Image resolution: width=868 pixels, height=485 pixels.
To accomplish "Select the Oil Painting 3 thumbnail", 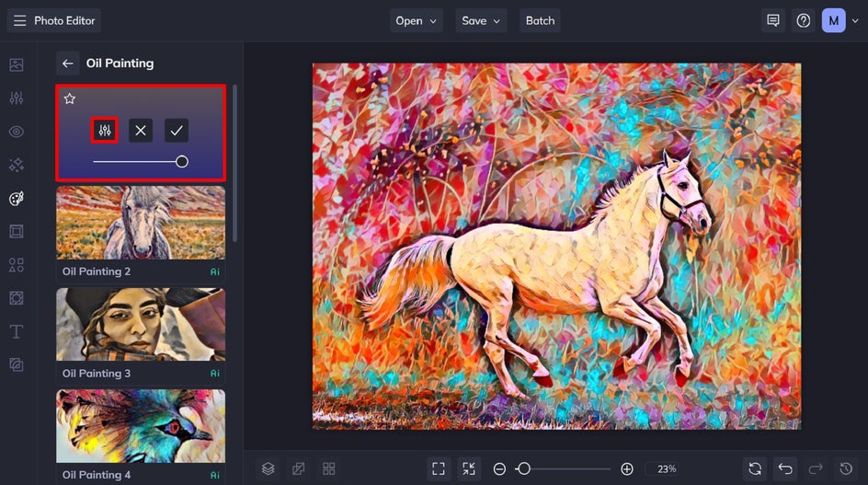I will click(141, 324).
